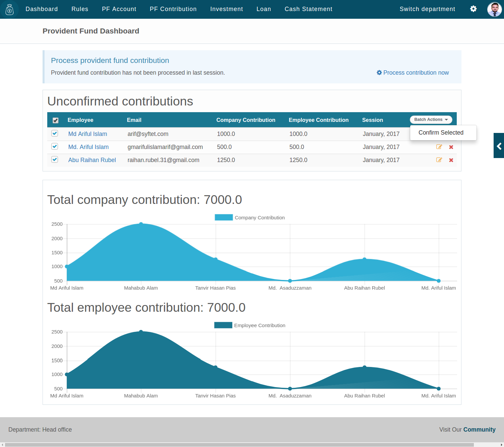Screen dimensions: 504x447
Task: Uncheck the Md Ariful Islam row checkbox
Action: point(55,134)
